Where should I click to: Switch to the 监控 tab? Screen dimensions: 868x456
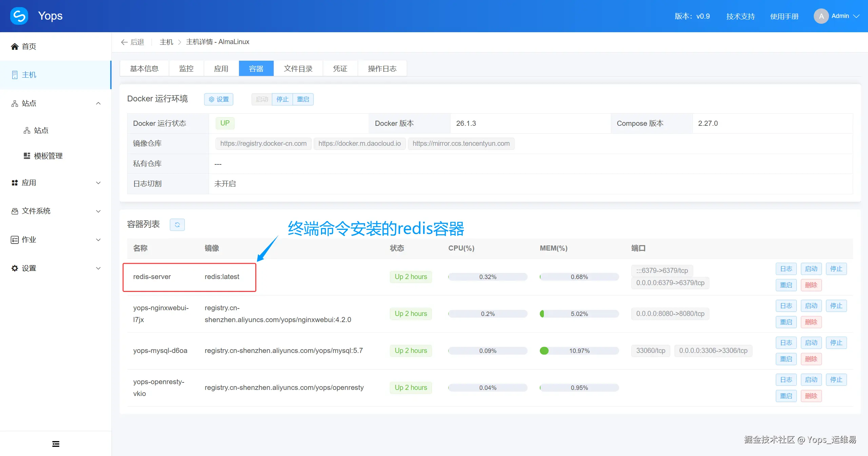pyautogui.click(x=186, y=69)
